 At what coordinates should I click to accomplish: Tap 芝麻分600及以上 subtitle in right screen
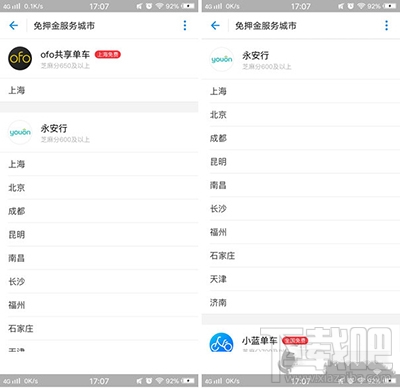coord(267,67)
